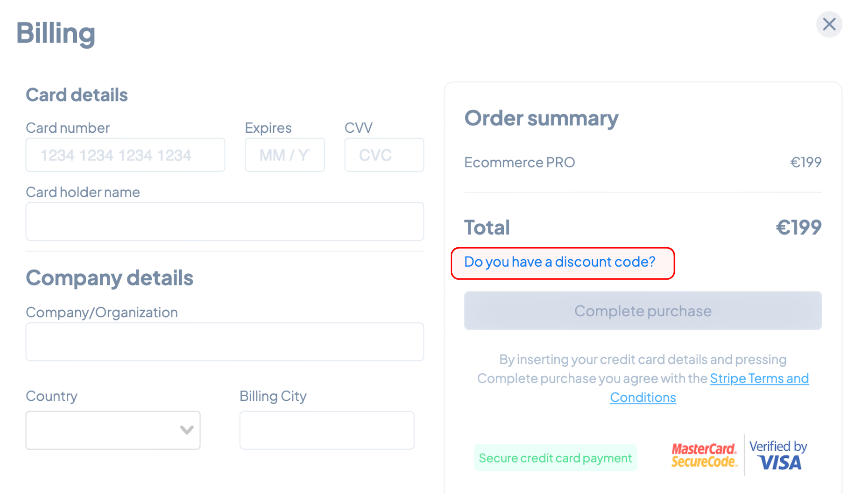The height and width of the screenshot is (494, 868).
Task: Click the Secure credit card payment badge
Action: (x=555, y=458)
